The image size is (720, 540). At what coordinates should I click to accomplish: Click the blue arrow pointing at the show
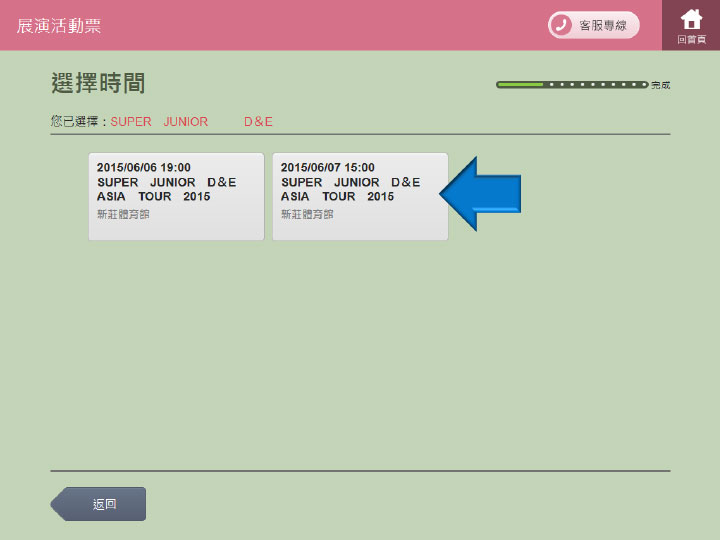click(x=481, y=193)
